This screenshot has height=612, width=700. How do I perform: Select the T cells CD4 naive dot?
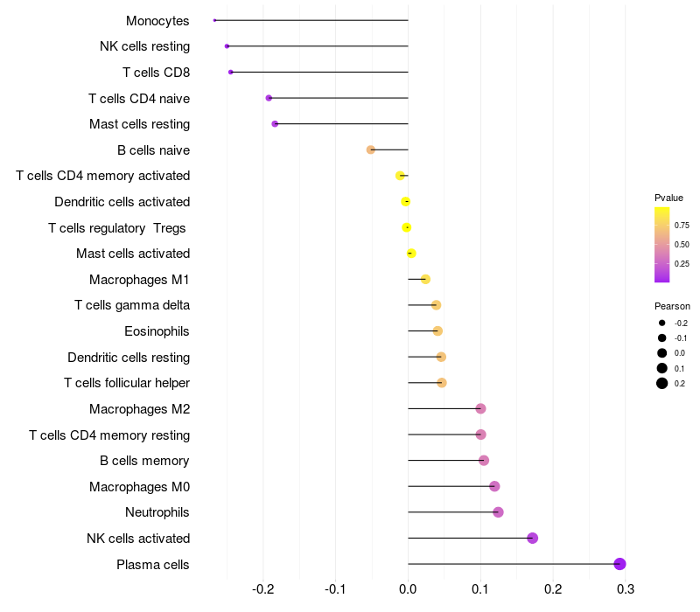269,98
